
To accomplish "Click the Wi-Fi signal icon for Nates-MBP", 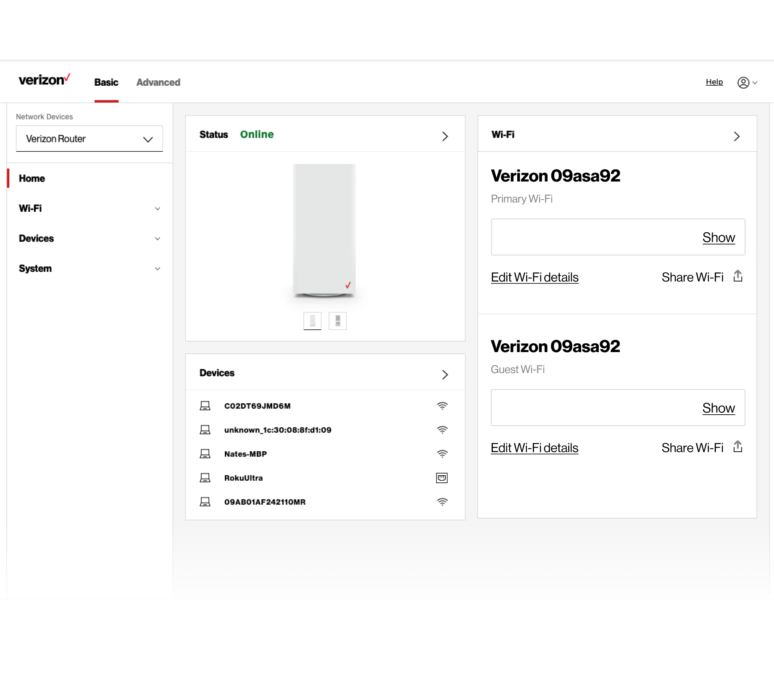I will (442, 454).
